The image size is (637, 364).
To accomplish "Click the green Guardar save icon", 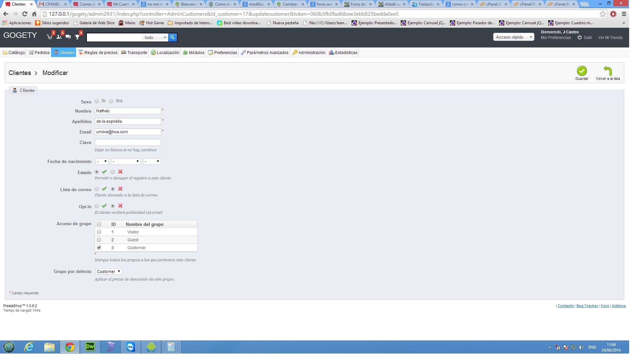I will point(582,71).
